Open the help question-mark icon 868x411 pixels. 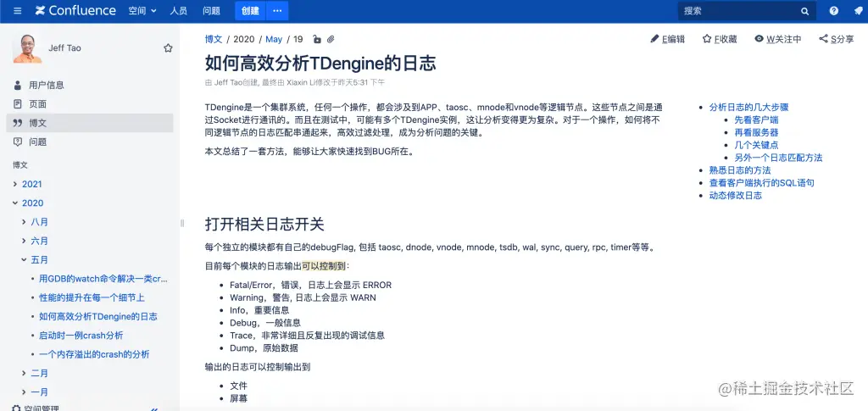click(834, 10)
